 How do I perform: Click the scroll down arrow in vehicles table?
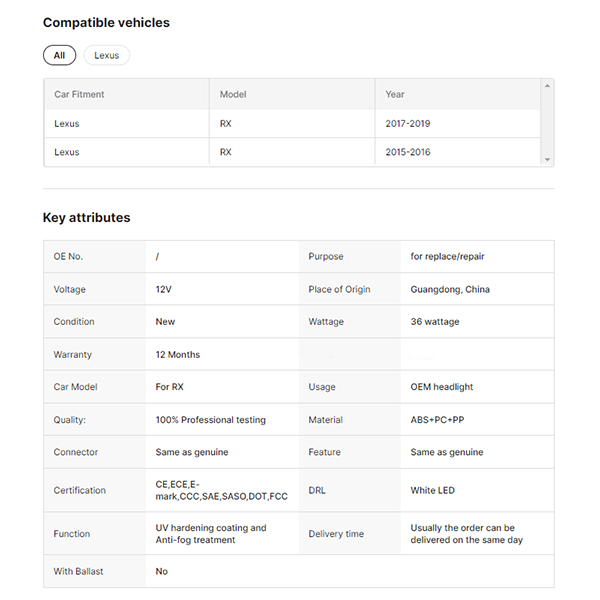546,160
